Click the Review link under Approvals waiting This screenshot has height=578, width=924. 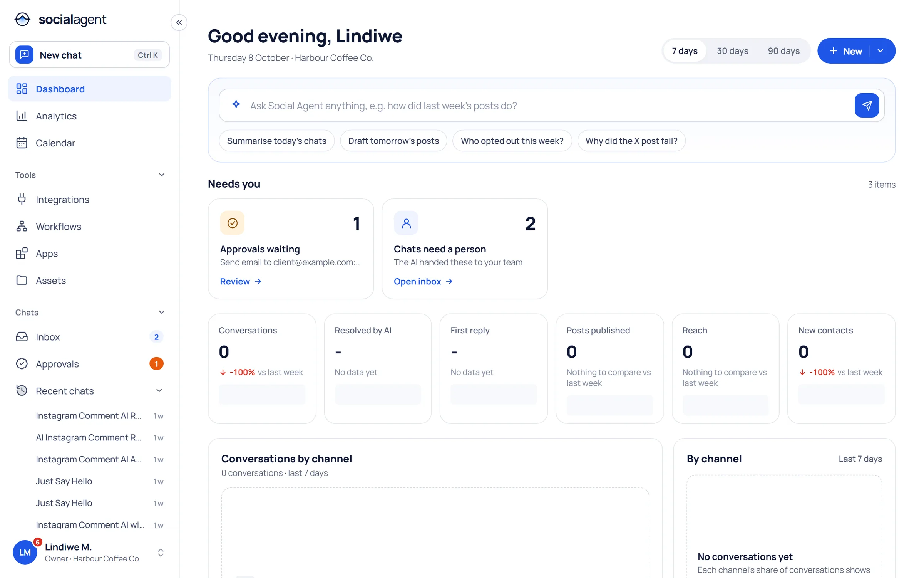[x=241, y=281]
